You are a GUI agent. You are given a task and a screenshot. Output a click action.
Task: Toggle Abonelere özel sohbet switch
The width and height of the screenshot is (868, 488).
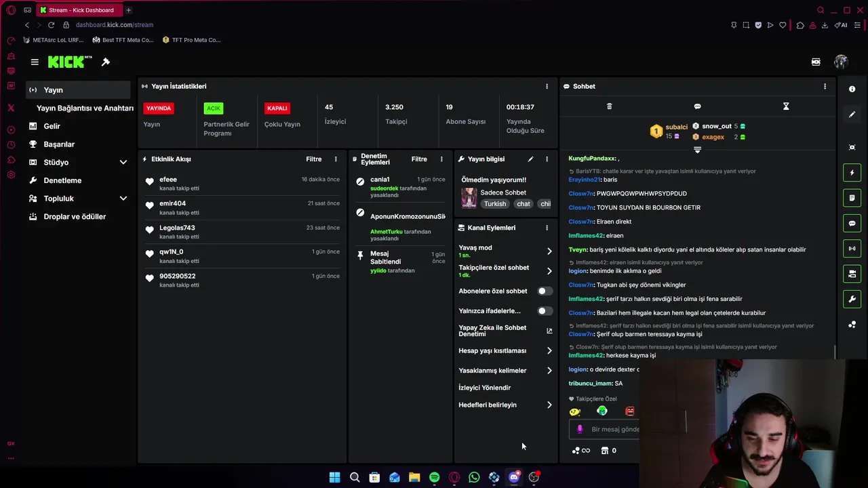tap(545, 291)
